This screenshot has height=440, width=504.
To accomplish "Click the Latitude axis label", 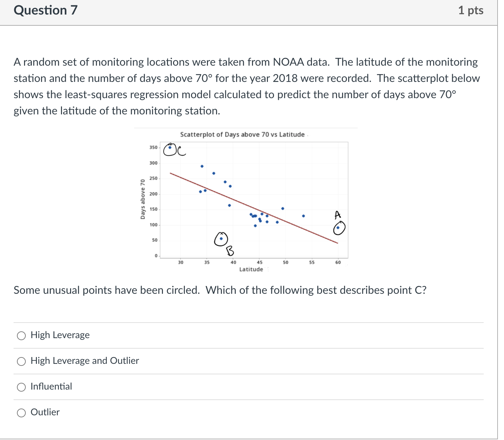I will click(x=251, y=269).
